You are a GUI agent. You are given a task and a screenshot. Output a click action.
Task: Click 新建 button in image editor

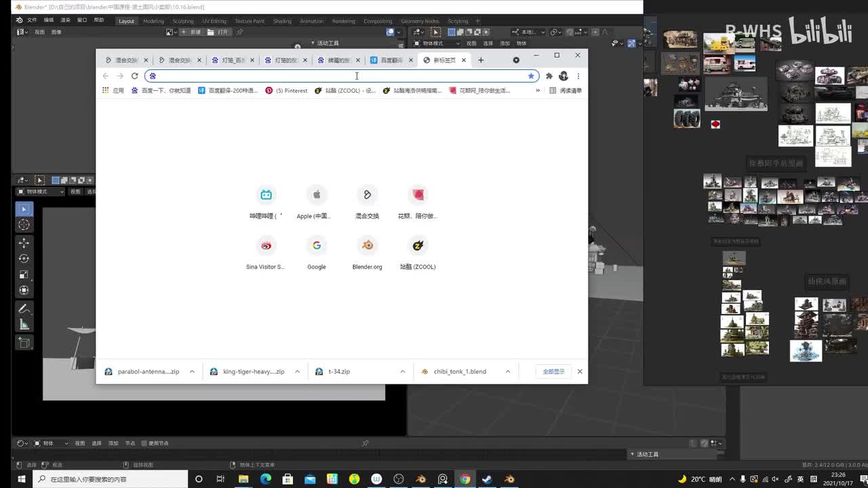point(191,32)
